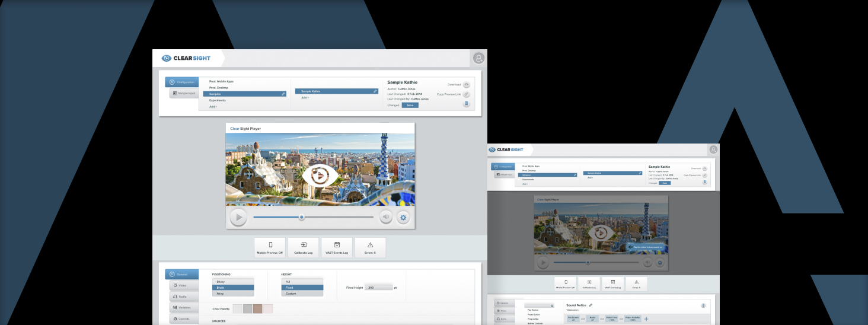Open Sample Input tab in left window
Image resolution: width=868 pixels, height=325 pixels.
click(x=184, y=93)
